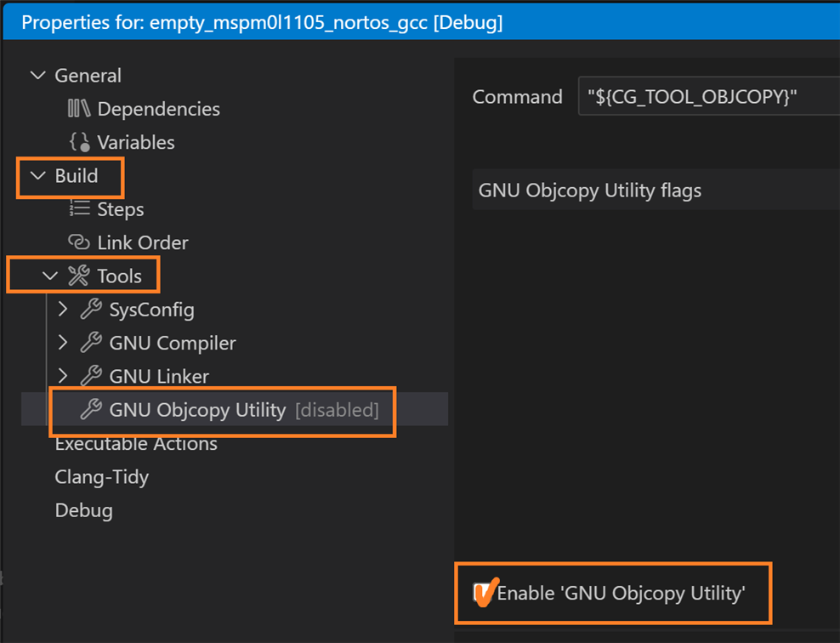Click the Command input field
Viewport: 840px width, 643px height.
tap(708, 97)
